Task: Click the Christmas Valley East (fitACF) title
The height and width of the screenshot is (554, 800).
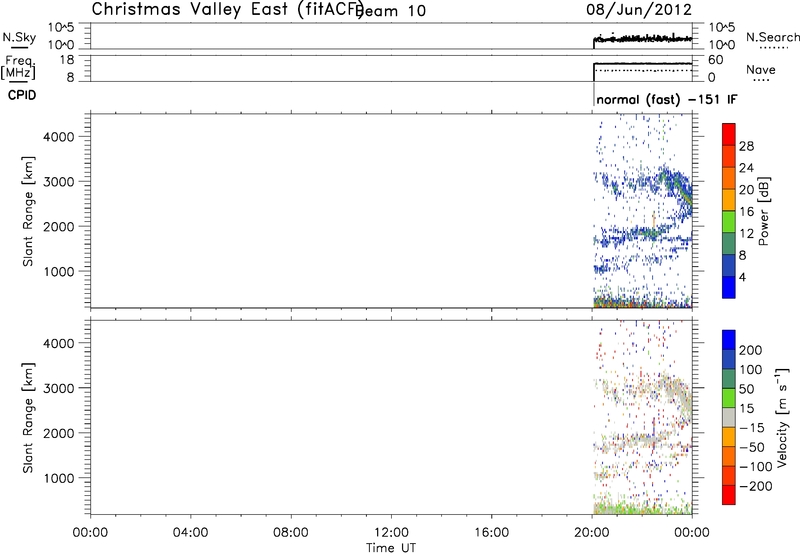Action: (228, 9)
